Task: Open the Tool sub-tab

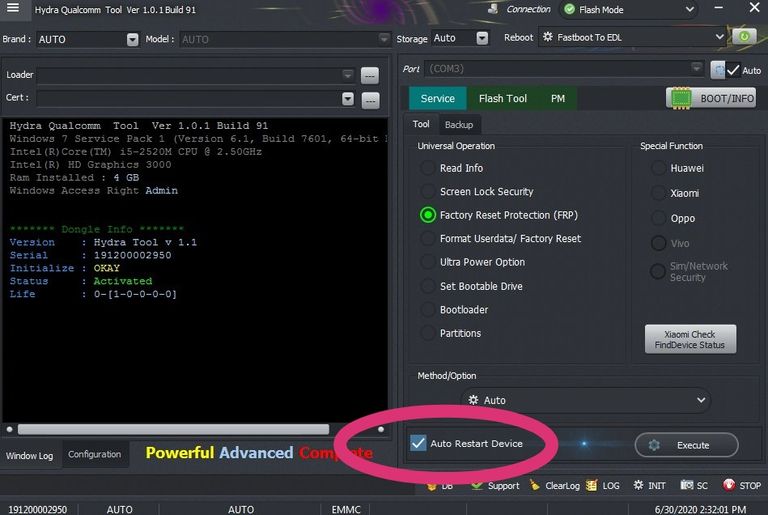Action: 421,124
